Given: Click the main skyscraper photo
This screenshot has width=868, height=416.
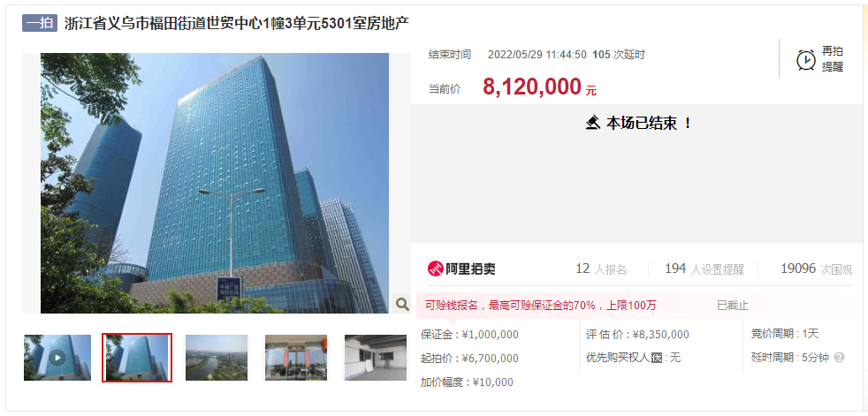Looking at the screenshot, I should (215, 183).
